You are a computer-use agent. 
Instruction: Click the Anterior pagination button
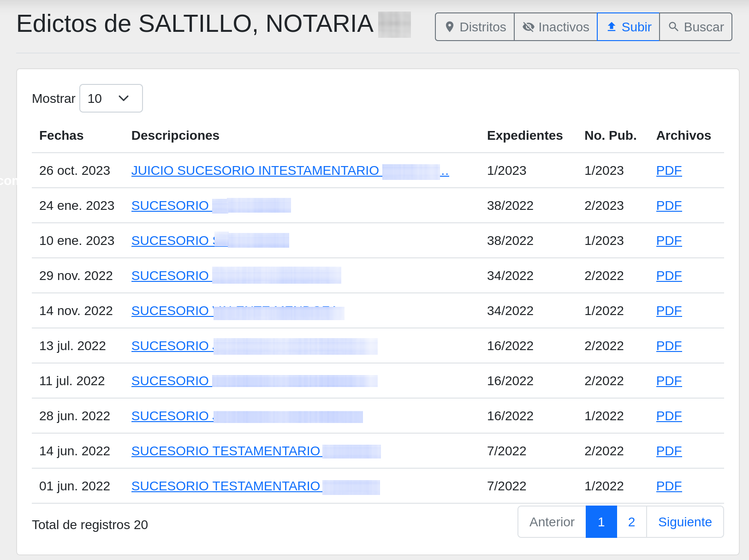[552, 522]
